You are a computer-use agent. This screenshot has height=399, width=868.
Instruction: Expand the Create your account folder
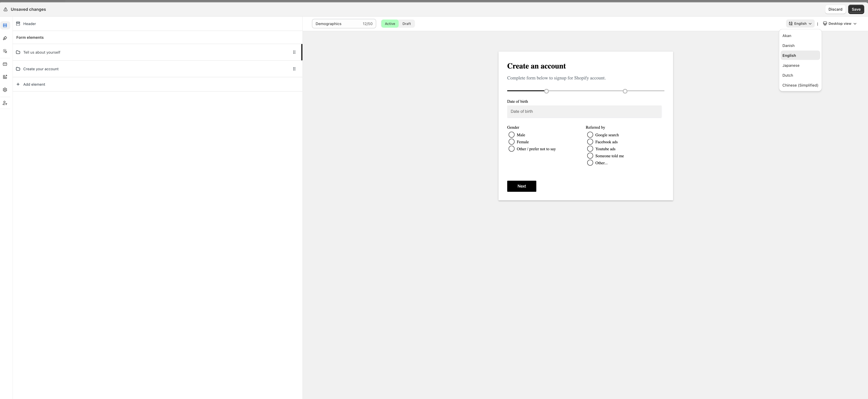[x=41, y=69]
